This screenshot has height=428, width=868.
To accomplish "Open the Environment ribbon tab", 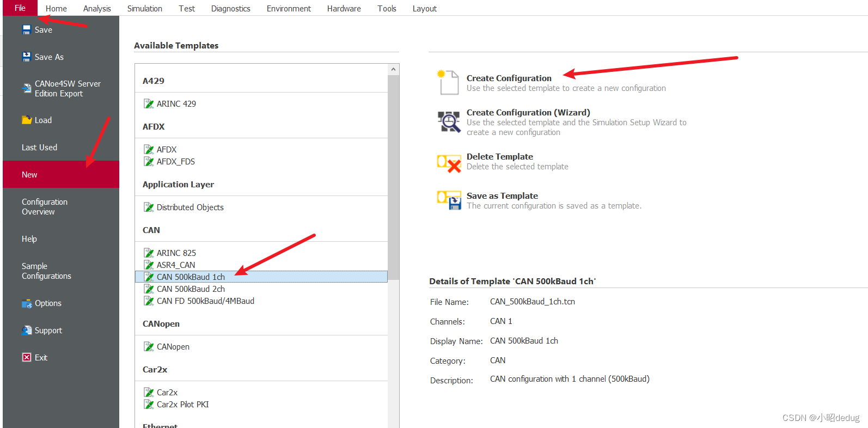I will click(x=289, y=9).
